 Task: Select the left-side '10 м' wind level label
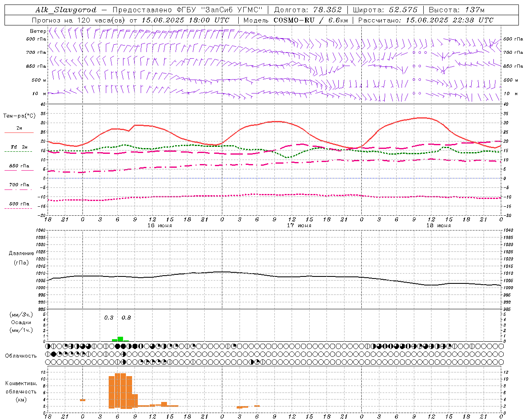pyautogui.click(x=39, y=94)
